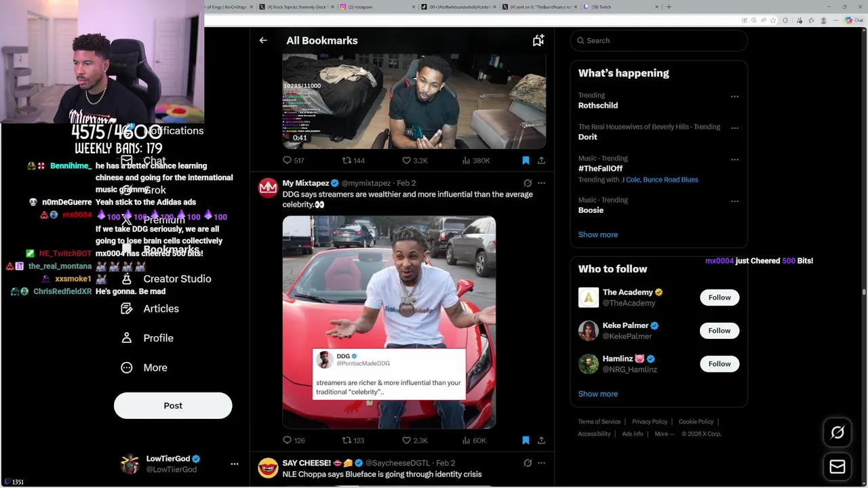Click the Post button

(173, 405)
